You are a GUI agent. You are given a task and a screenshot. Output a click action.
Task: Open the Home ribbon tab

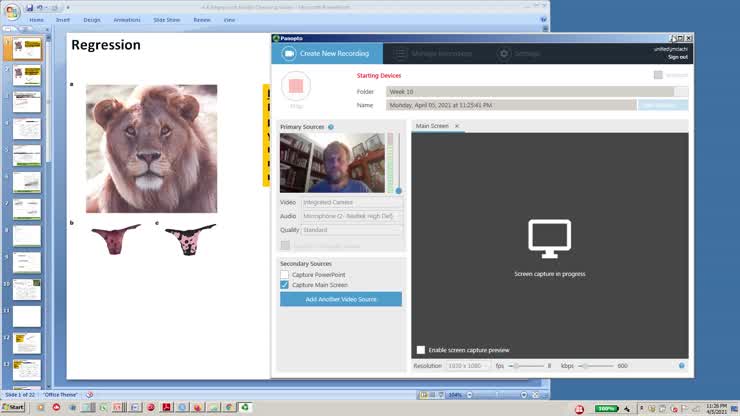[x=36, y=20]
